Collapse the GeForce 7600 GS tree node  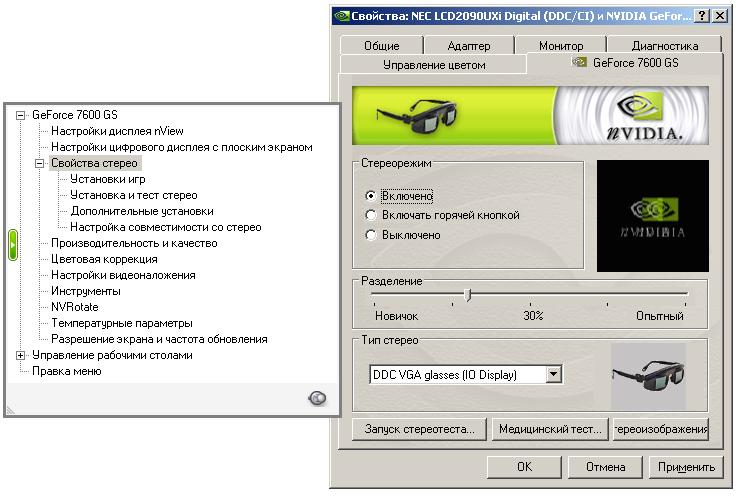tap(20, 115)
